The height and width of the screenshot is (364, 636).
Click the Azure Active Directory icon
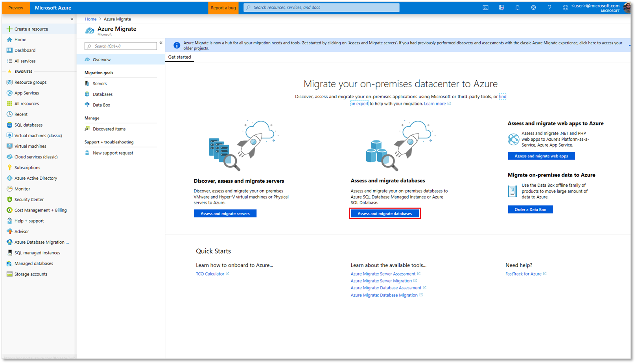tap(9, 178)
